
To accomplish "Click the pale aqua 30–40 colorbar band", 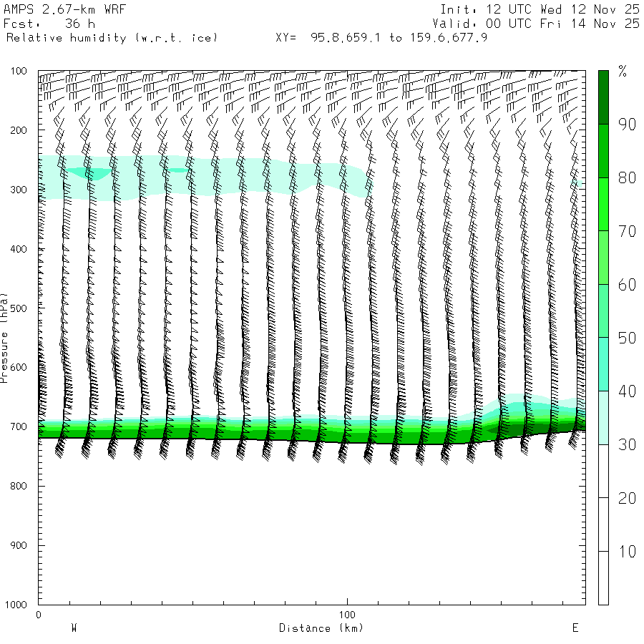I will [x=603, y=418].
